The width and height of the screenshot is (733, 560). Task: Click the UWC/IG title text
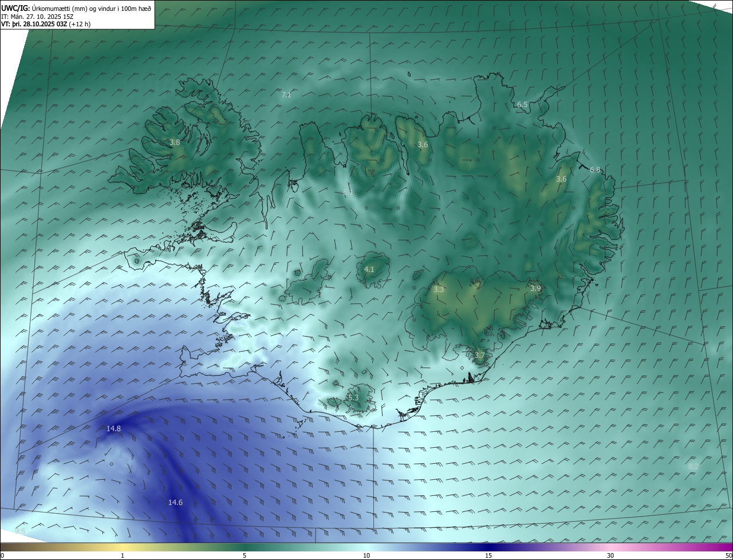15,7
